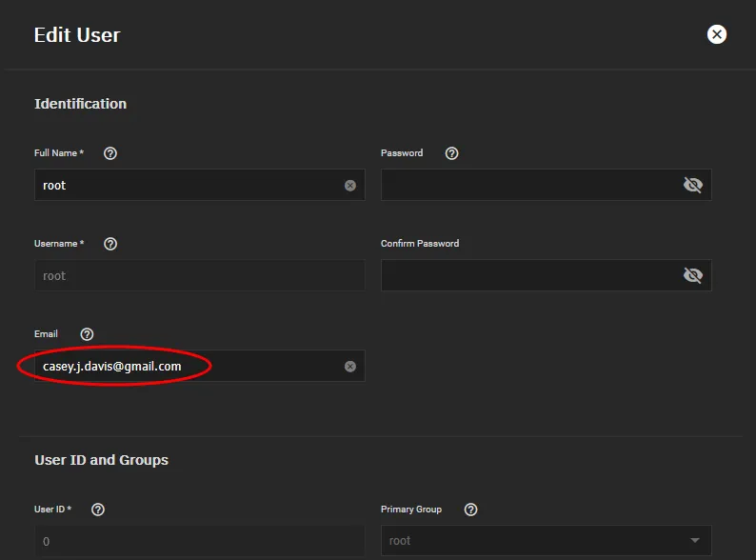Clear the Full Name field value
Image resolution: width=756 pixels, height=560 pixels.
pos(350,186)
